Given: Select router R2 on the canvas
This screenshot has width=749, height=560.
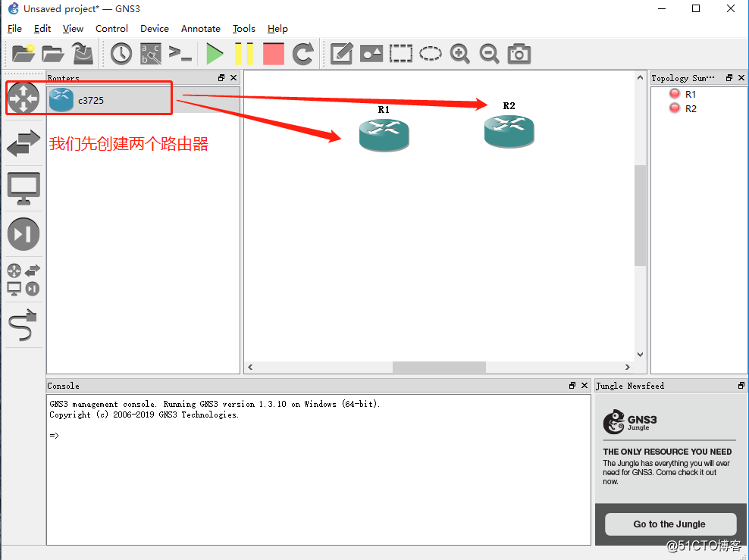Looking at the screenshot, I should click(509, 131).
